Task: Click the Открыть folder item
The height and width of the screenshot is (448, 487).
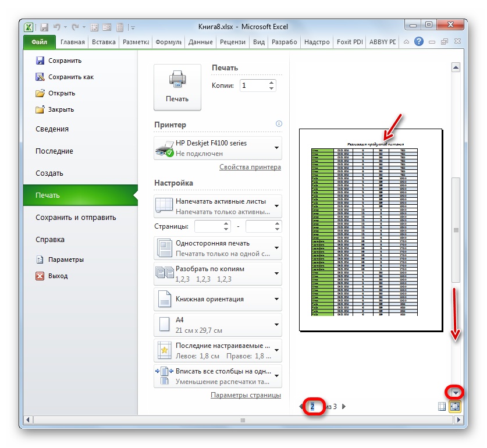Action: [61, 93]
